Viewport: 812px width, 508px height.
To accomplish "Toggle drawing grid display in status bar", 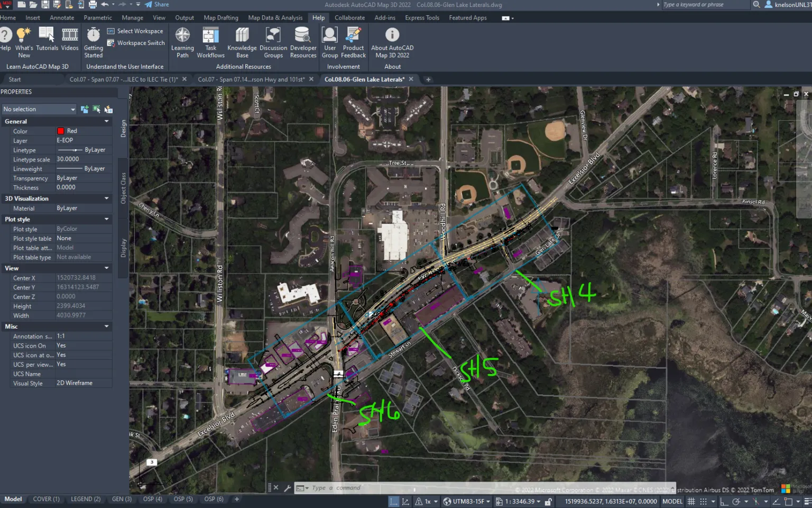I will 691,501.
